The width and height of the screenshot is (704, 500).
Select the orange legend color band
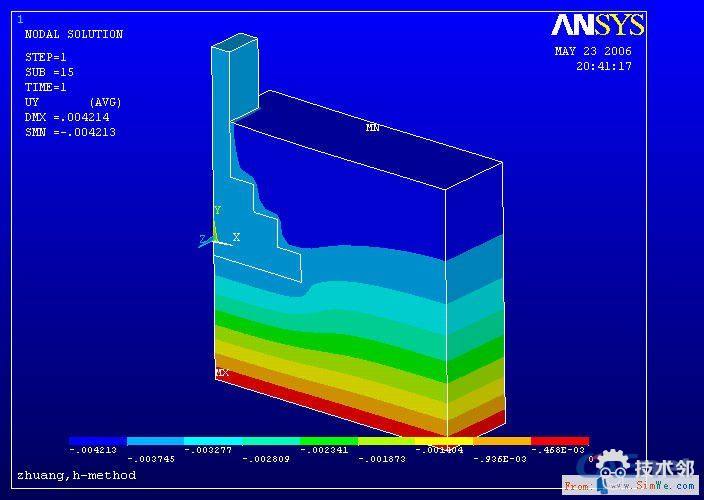point(501,441)
